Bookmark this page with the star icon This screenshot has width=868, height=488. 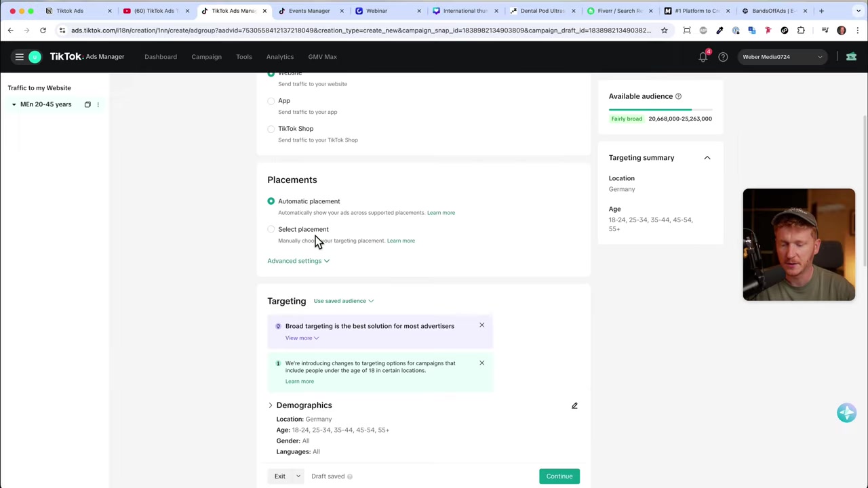(665, 30)
